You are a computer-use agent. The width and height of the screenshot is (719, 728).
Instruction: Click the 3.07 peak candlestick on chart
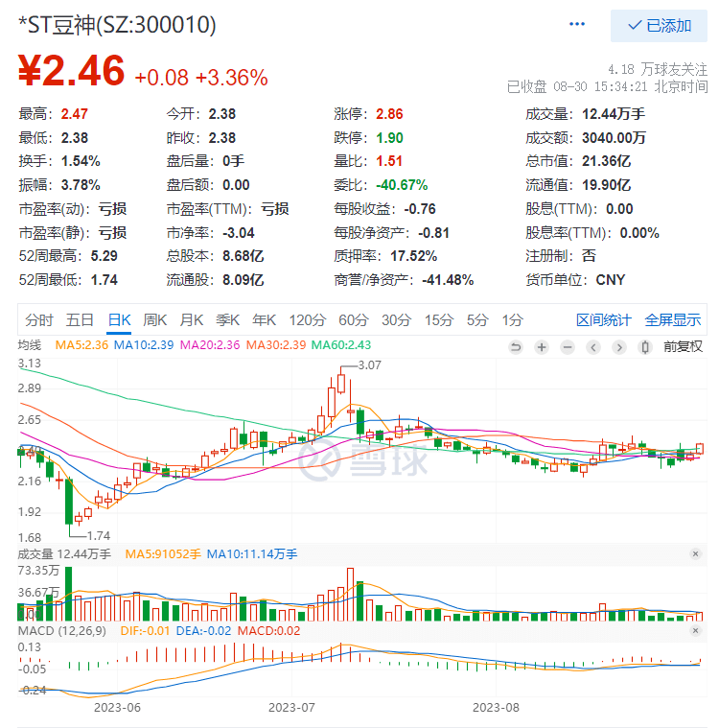[x=340, y=384]
